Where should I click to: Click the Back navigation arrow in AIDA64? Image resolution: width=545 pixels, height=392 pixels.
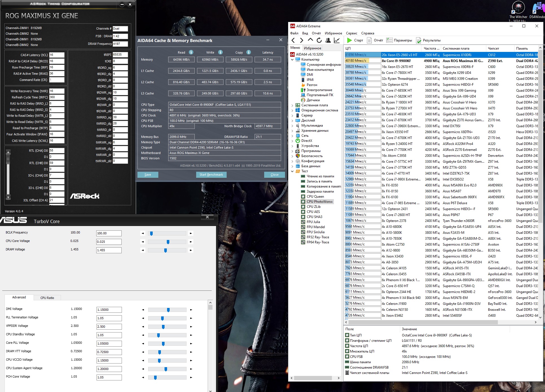pos(293,40)
